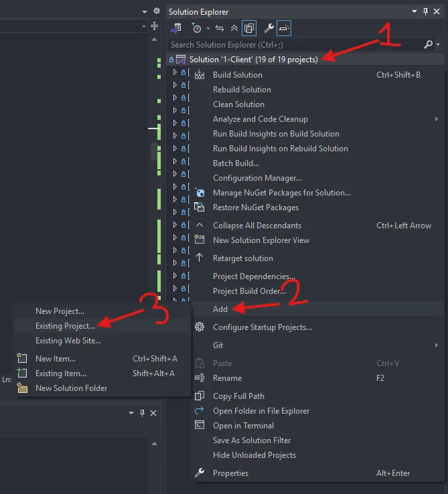Click the Rename icon
This screenshot has width=448, height=494.
coord(200,378)
